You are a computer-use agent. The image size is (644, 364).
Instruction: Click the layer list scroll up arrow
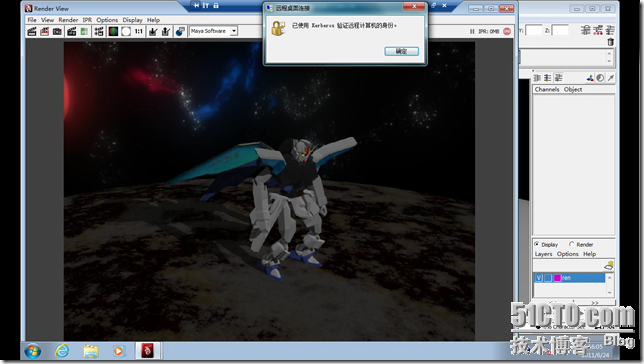click(x=610, y=277)
